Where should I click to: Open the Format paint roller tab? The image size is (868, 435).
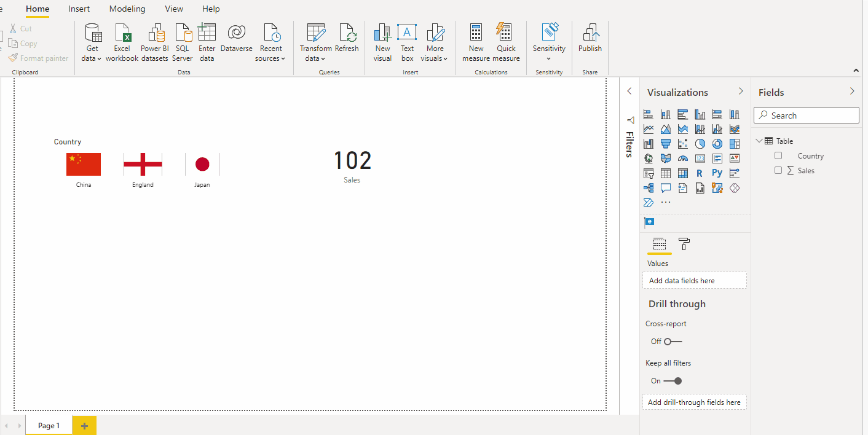click(x=684, y=244)
